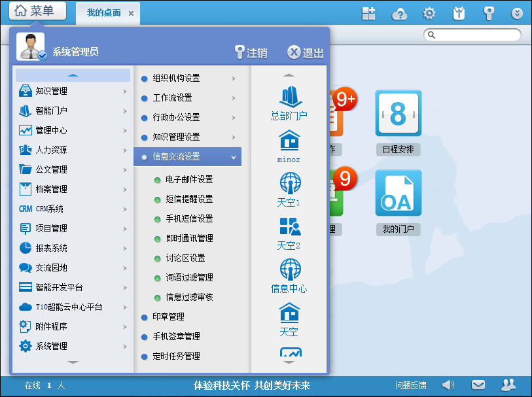Open the minoz portal icon
The image size is (532, 397).
(x=289, y=140)
